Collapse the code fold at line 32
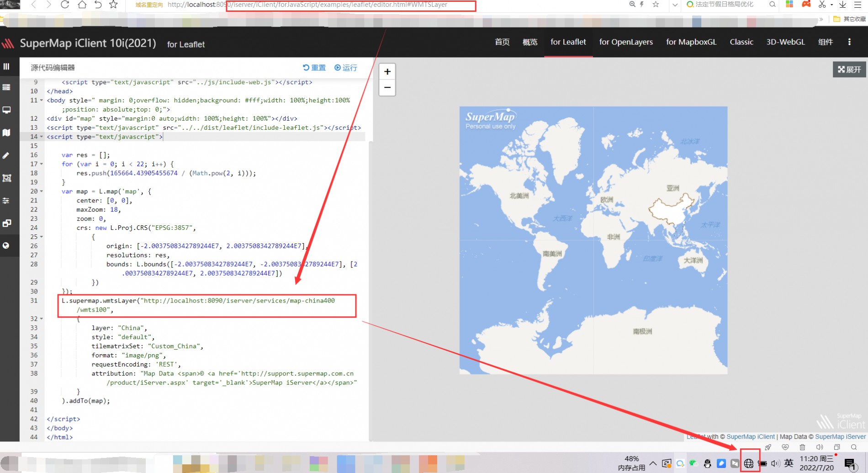This screenshot has width=868, height=473. pyautogui.click(x=42, y=319)
